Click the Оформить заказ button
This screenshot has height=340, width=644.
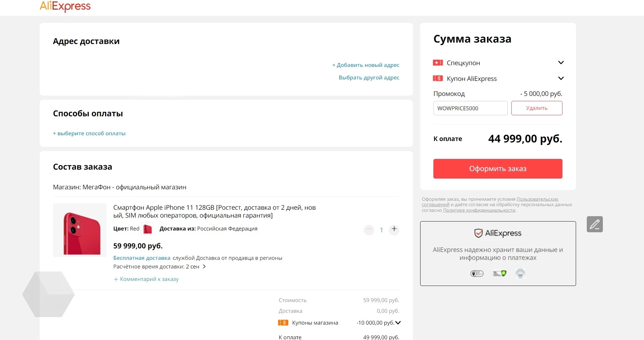coord(498,169)
